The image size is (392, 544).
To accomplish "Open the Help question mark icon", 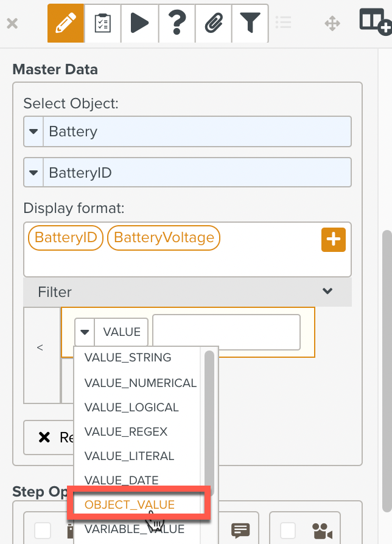I will 177,23.
